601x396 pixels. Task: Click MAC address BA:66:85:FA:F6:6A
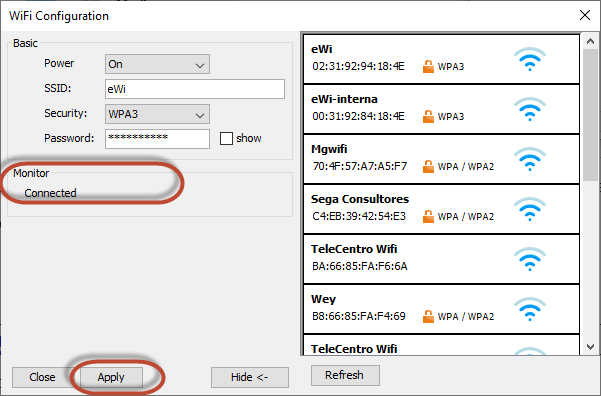[360, 266]
